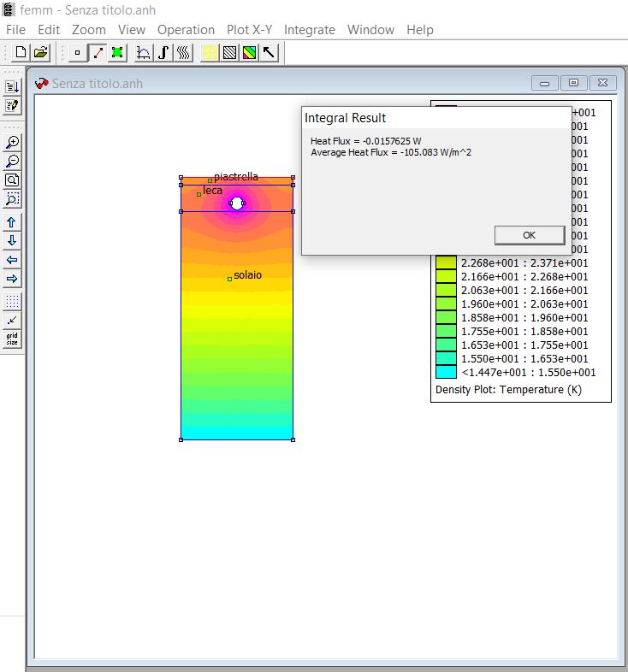Open the Operation menu

pos(186,29)
